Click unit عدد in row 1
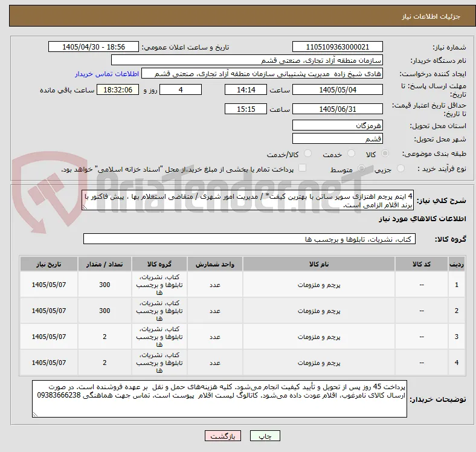The width and height of the screenshot is (476, 452). coord(215,285)
